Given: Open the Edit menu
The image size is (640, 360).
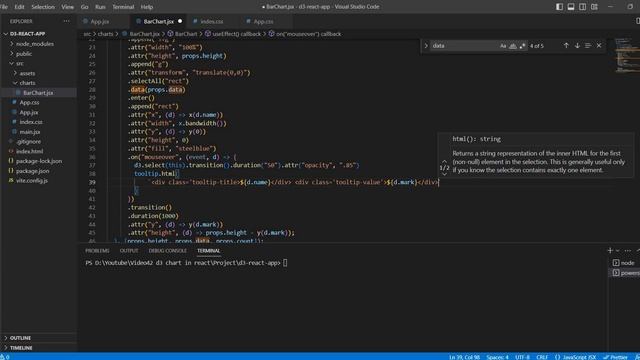Looking at the screenshot, I should (x=19, y=7).
